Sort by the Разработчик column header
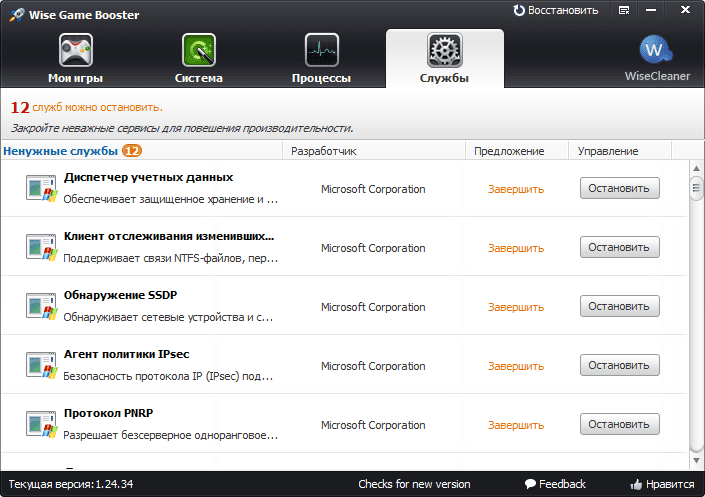The width and height of the screenshot is (705, 497). pos(323,151)
